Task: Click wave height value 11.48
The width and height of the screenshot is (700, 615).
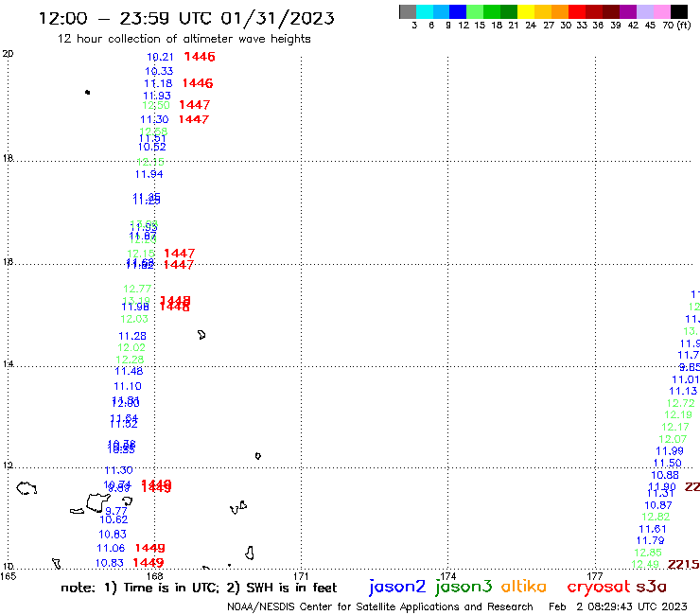Action: click(129, 371)
